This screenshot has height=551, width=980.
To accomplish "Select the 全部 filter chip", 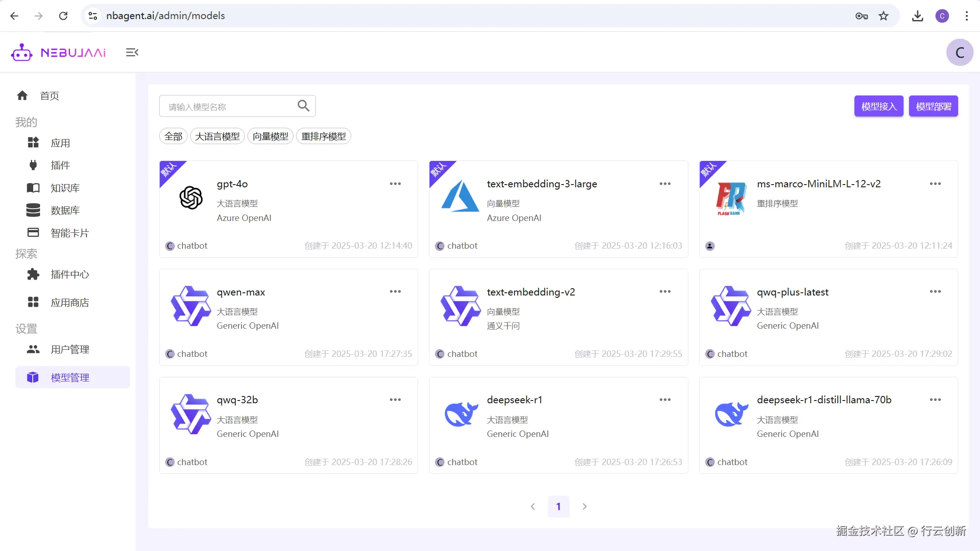I will coord(173,136).
